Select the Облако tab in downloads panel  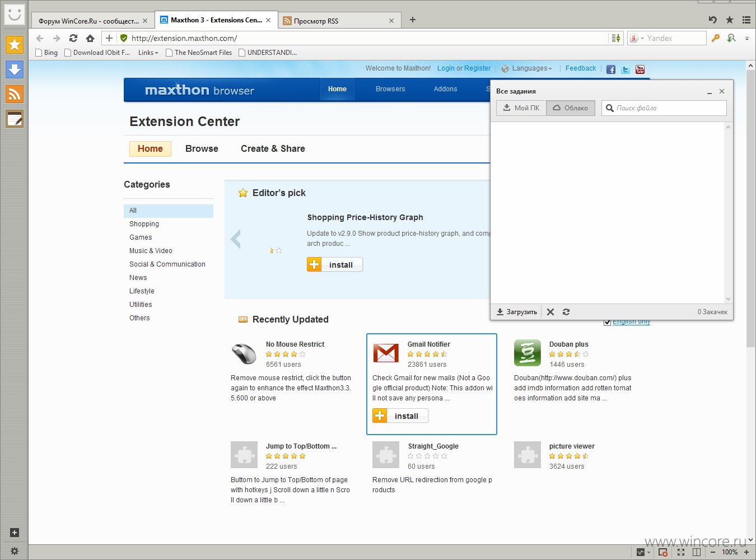571,108
